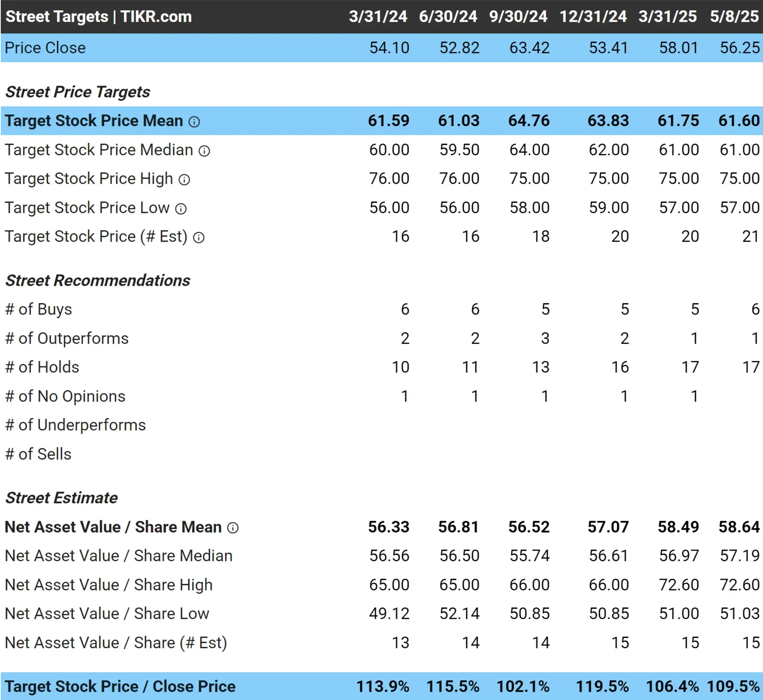Screen dimensions: 763x700
Task: Click NAV / Share High value 72.60 for 3/31/25
Action: [679, 585]
